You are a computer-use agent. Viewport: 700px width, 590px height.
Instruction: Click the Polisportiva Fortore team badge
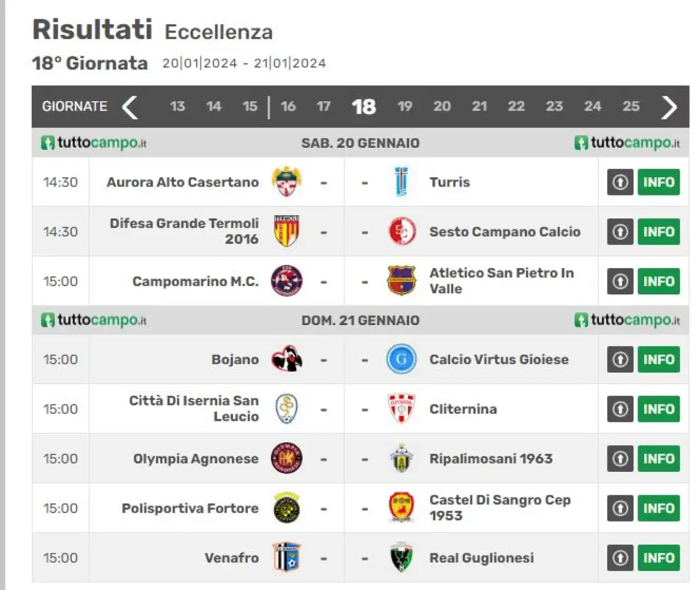tap(287, 508)
